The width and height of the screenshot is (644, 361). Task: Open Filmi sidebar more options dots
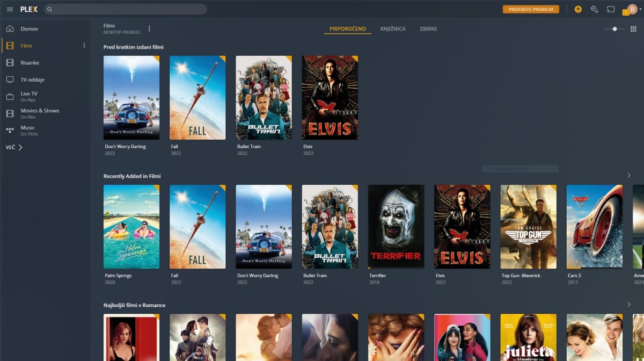point(84,46)
